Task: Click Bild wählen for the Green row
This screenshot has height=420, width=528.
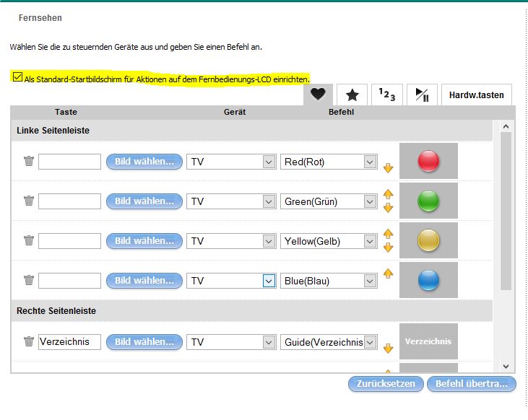Action: (x=144, y=201)
